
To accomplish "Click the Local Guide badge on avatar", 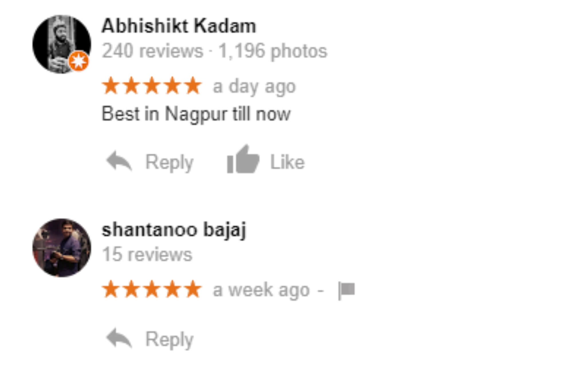I will click(78, 61).
